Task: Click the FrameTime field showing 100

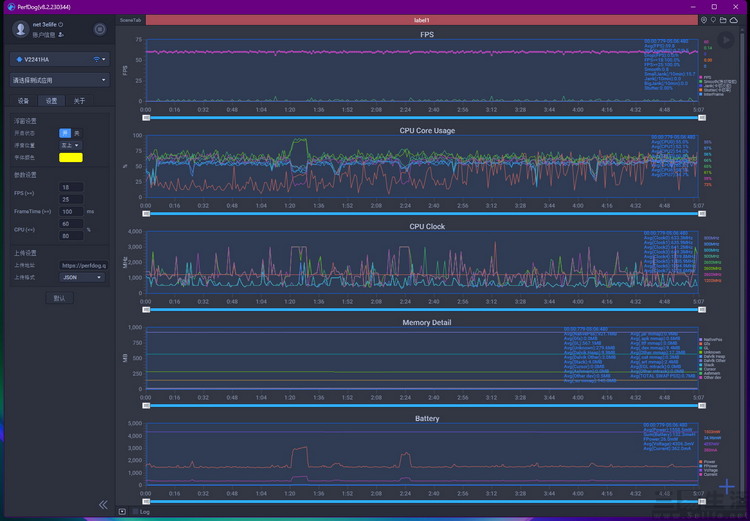Action: pyautogui.click(x=71, y=211)
